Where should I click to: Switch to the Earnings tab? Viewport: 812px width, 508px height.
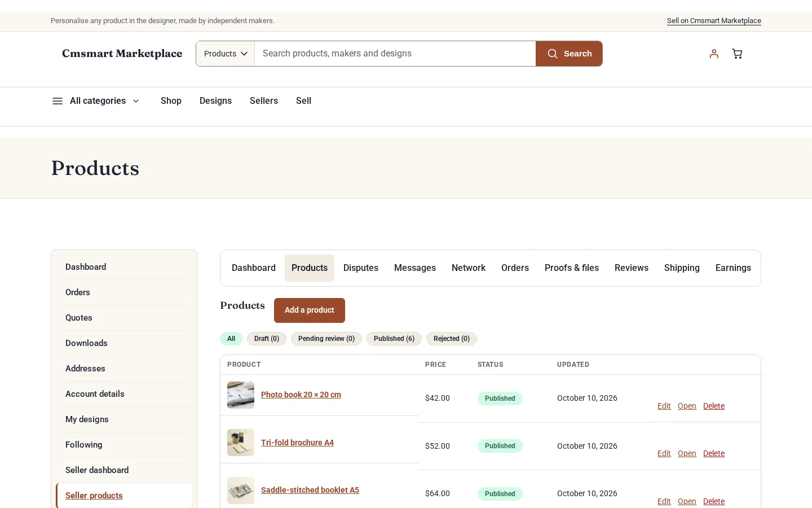tap(733, 268)
